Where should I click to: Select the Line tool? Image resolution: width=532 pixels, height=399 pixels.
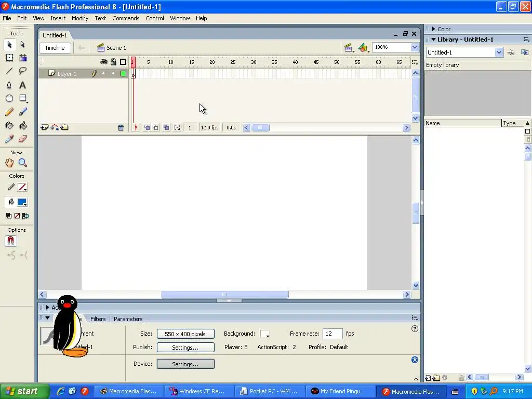coord(9,71)
